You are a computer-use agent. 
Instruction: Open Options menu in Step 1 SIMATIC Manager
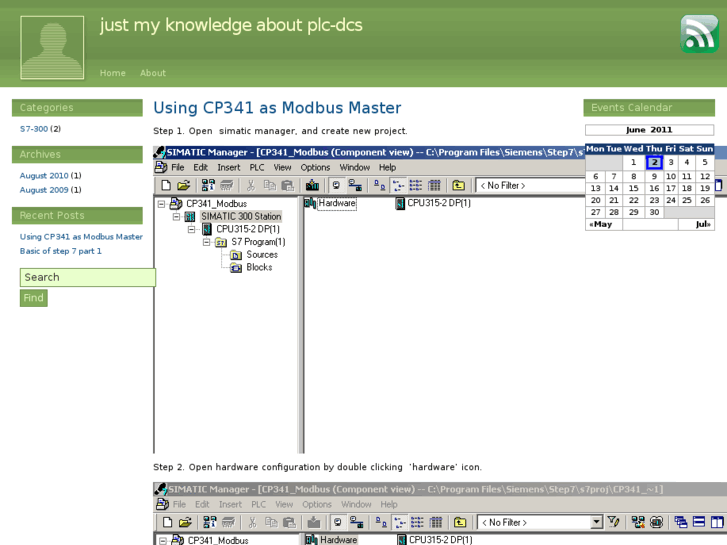pos(315,167)
